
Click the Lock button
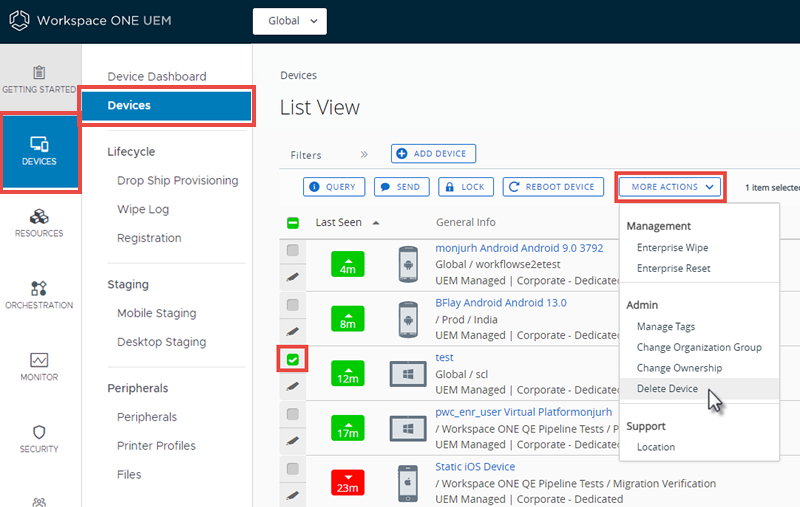[466, 187]
